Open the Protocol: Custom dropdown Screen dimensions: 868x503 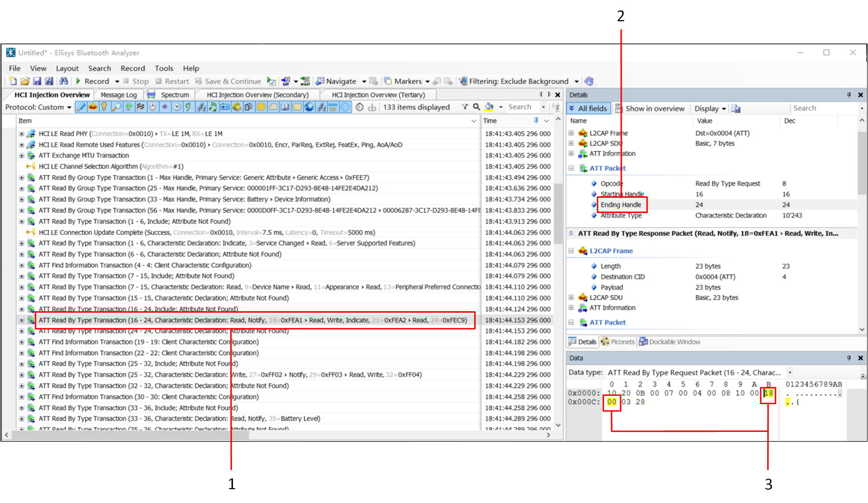(38, 107)
